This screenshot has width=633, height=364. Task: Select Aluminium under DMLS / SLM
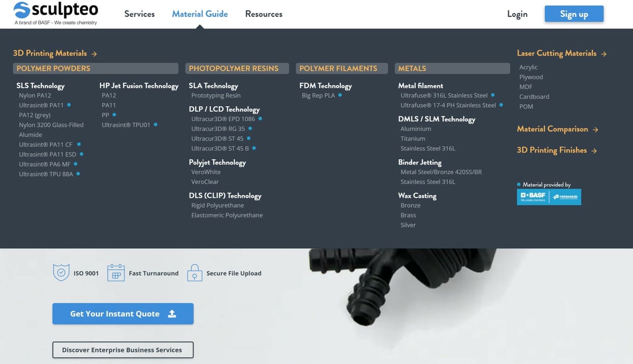click(x=416, y=129)
